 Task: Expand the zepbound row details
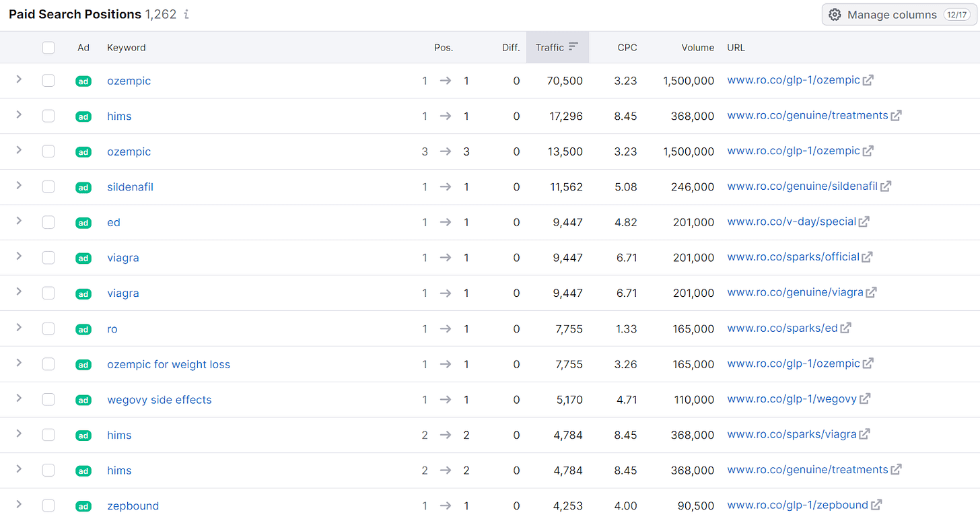[19, 504]
